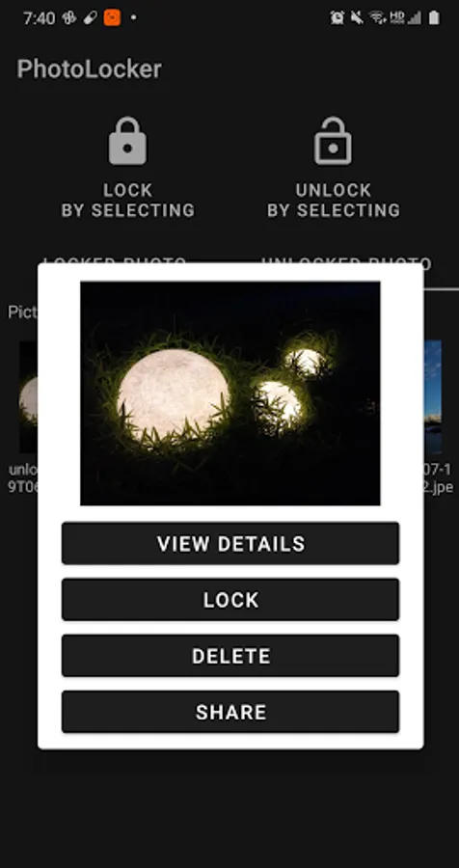Choose SHARE in the photo dialog
This screenshot has width=459, height=868.
point(230,712)
